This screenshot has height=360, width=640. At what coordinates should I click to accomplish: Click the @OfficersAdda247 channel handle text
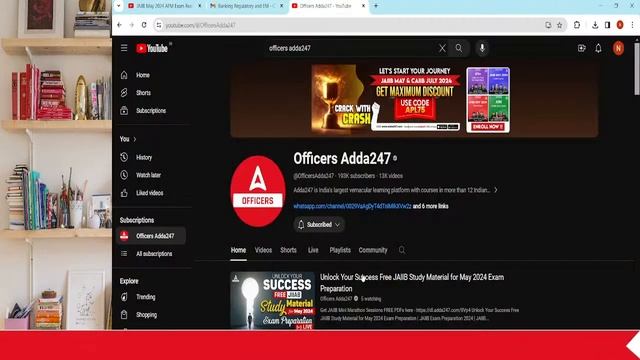pyautogui.click(x=313, y=176)
